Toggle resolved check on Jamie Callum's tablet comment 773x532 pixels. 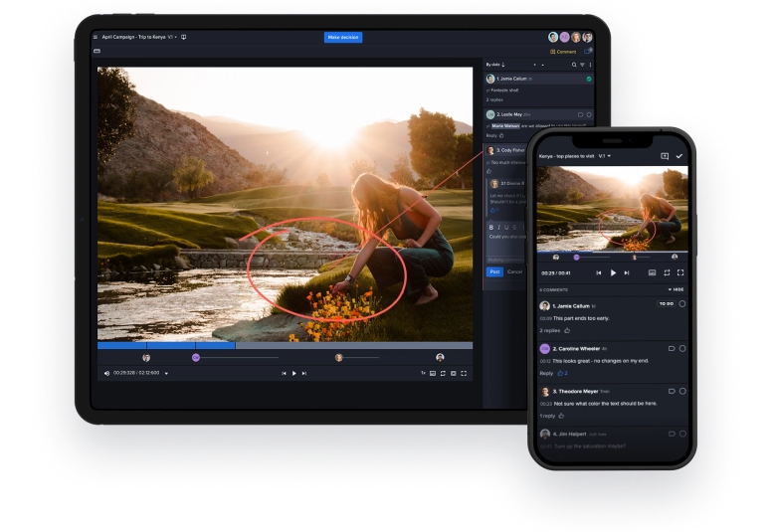[x=589, y=79]
